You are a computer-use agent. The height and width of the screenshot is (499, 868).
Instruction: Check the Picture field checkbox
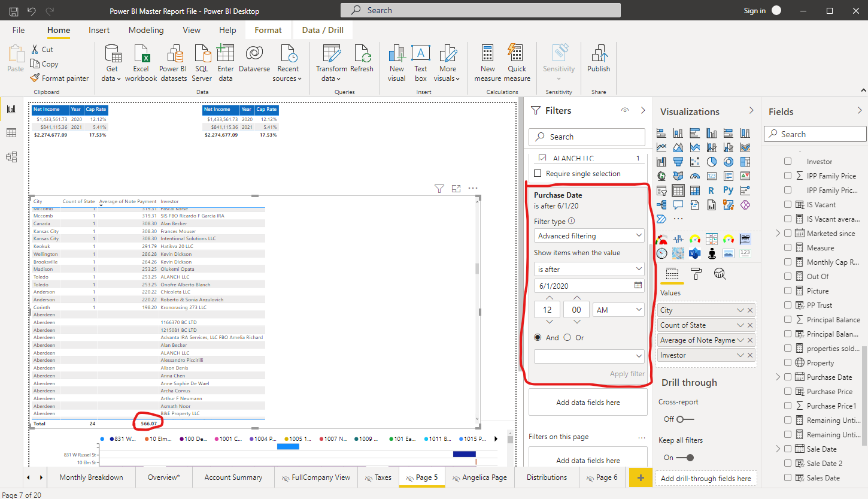(788, 291)
